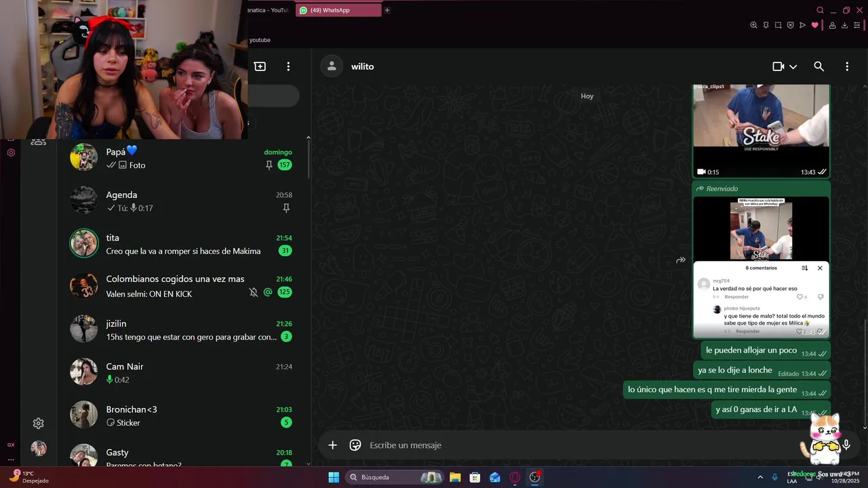Open the browser downloads icon
Image resolution: width=868 pixels, height=488 pixels.
click(x=844, y=25)
